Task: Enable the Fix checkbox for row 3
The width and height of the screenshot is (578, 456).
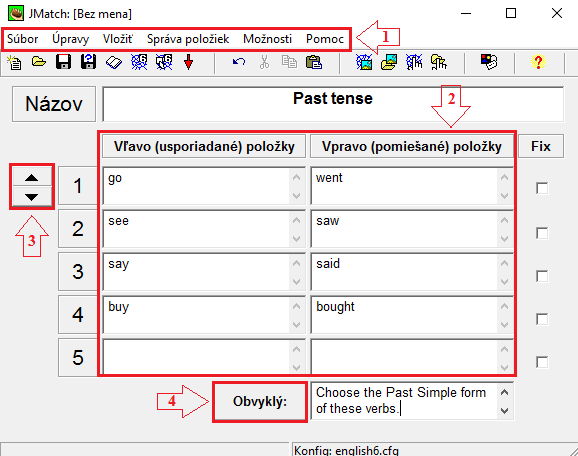Action: [542, 276]
